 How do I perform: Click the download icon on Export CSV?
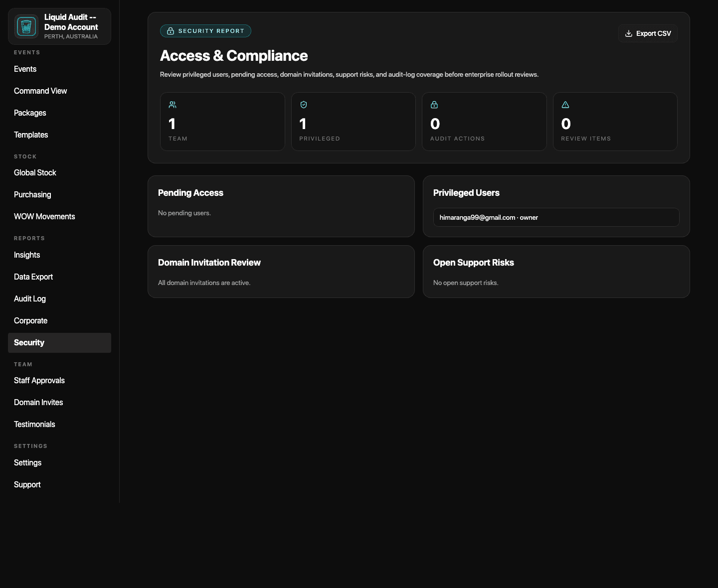pos(629,33)
